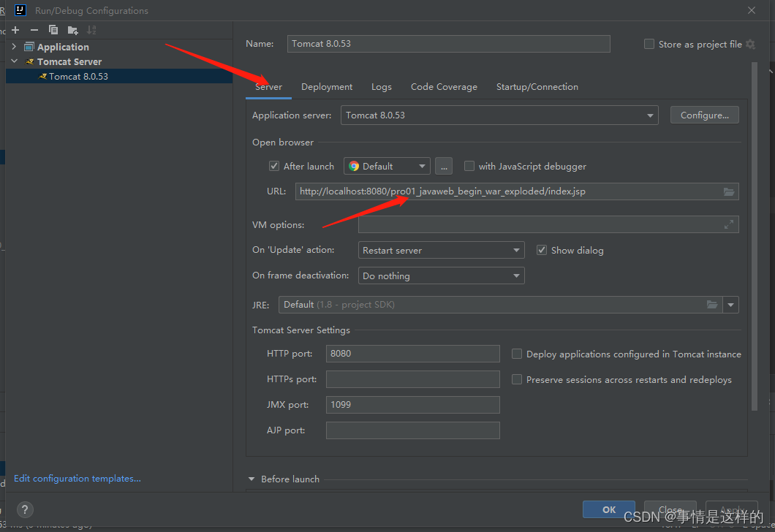Open the Application server dropdown
The image size is (775, 532).
pos(499,115)
